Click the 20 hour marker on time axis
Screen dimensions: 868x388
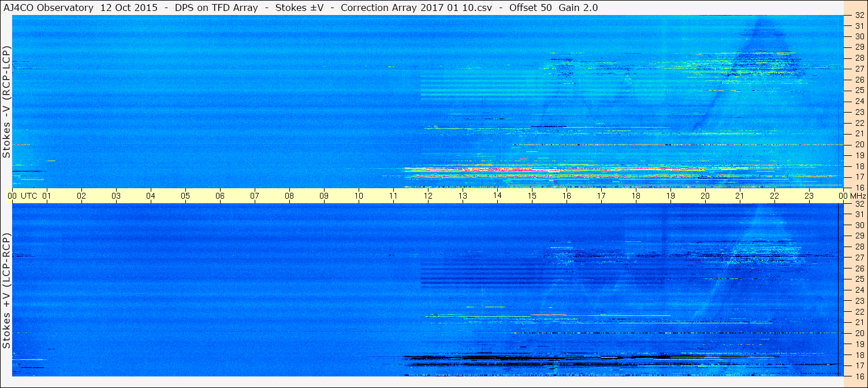click(x=705, y=196)
